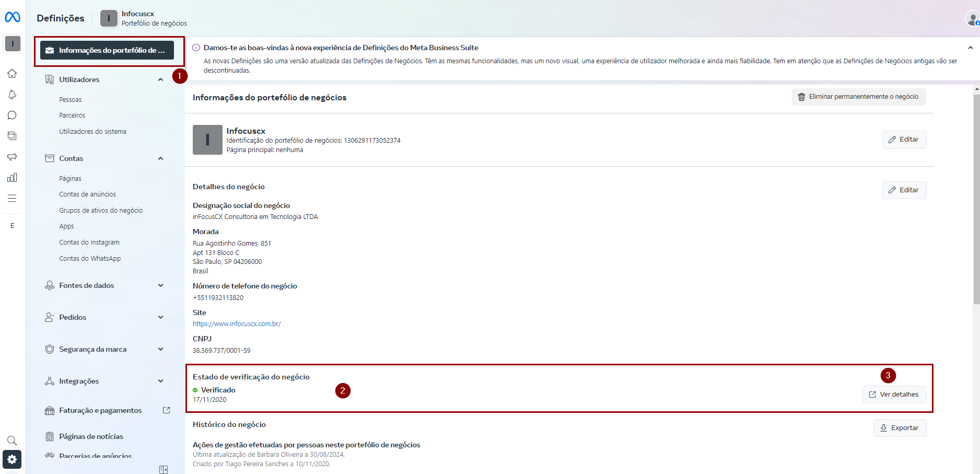The height and width of the screenshot is (474, 980).
Task: Collapse the Utilizadores section
Action: (160, 79)
